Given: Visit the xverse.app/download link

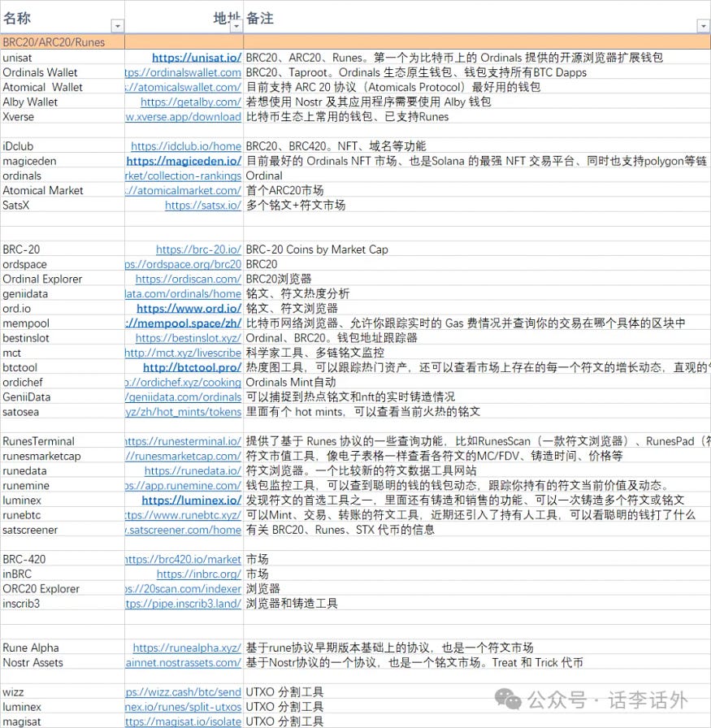Looking at the screenshot, I should [183, 116].
